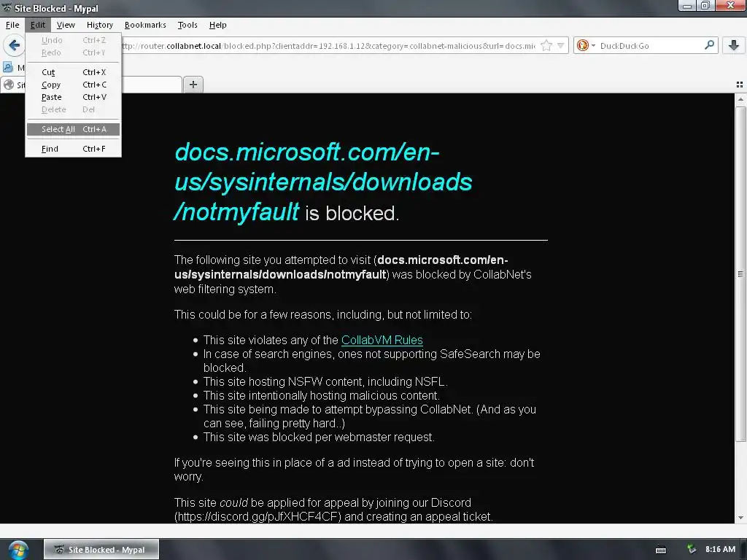Image resolution: width=747 pixels, height=560 pixels.
Task: Click into the URL address bar
Action: [x=329, y=46]
